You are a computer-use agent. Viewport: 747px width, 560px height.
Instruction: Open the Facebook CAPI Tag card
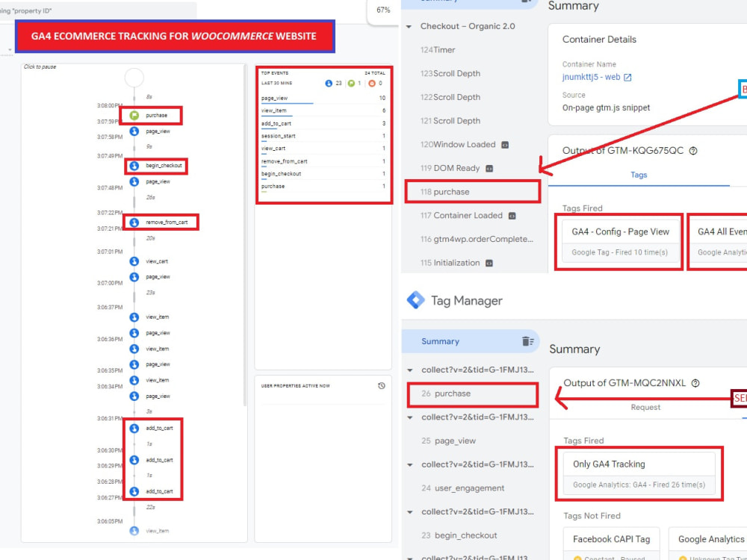(611, 544)
